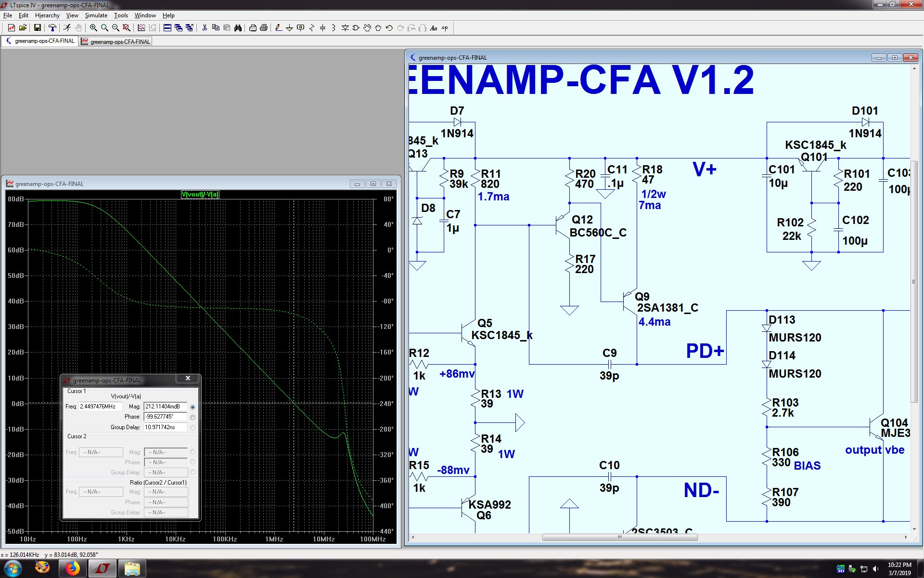924x578 pixels.
Task: Select the Cursor 1 Group Delay radio button
Action: (193, 427)
